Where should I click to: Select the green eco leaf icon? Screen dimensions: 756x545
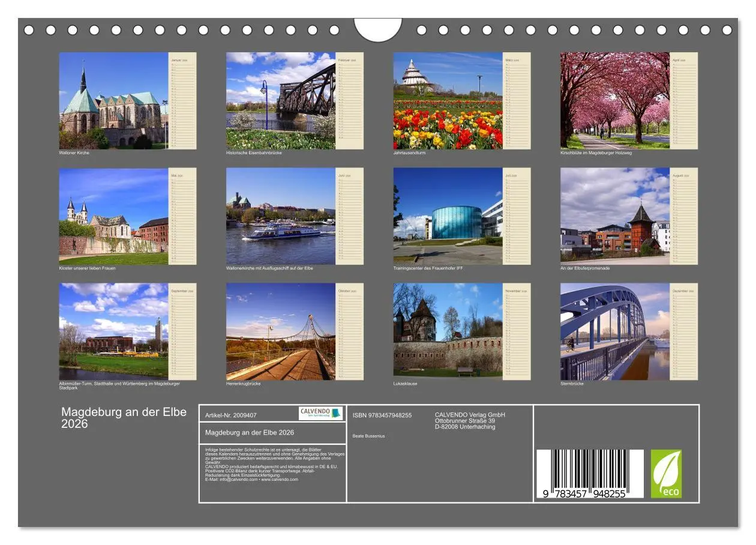(x=667, y=474)
